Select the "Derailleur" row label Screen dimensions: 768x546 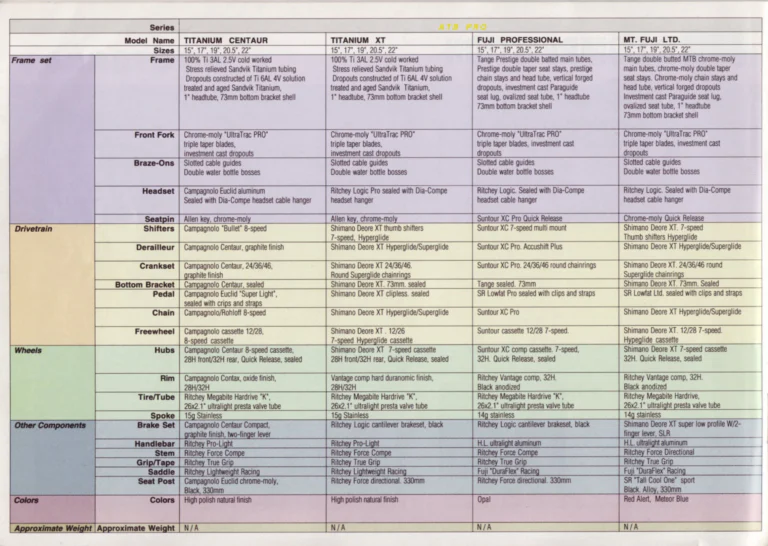click(155, 247)
